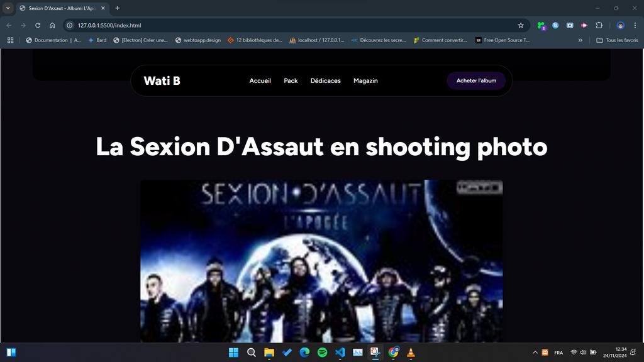Open the Pack navigation item
Image resolution: width=644 pixels, height=362 pixels.
[x=291, y=81]
